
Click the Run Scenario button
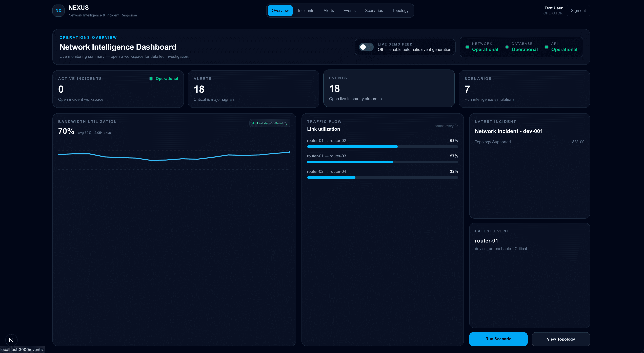coord(498,339)
